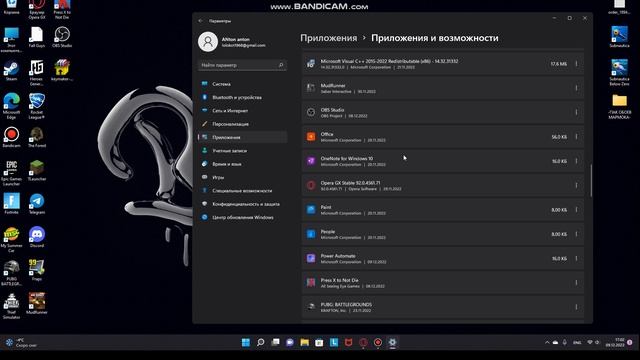Click the Opera GX icon in apps list
Screen dimensions: 640x360
tap(311, 185)
